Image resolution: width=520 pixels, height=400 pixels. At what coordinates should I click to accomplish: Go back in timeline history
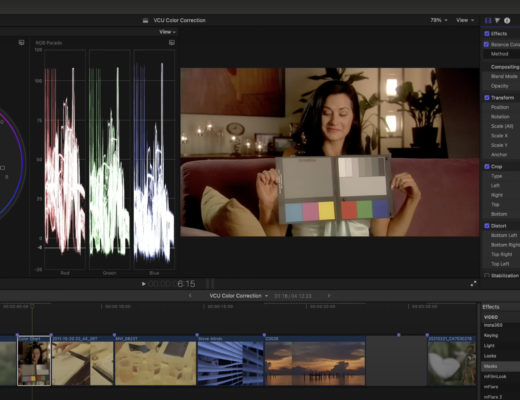coord(190,296)
